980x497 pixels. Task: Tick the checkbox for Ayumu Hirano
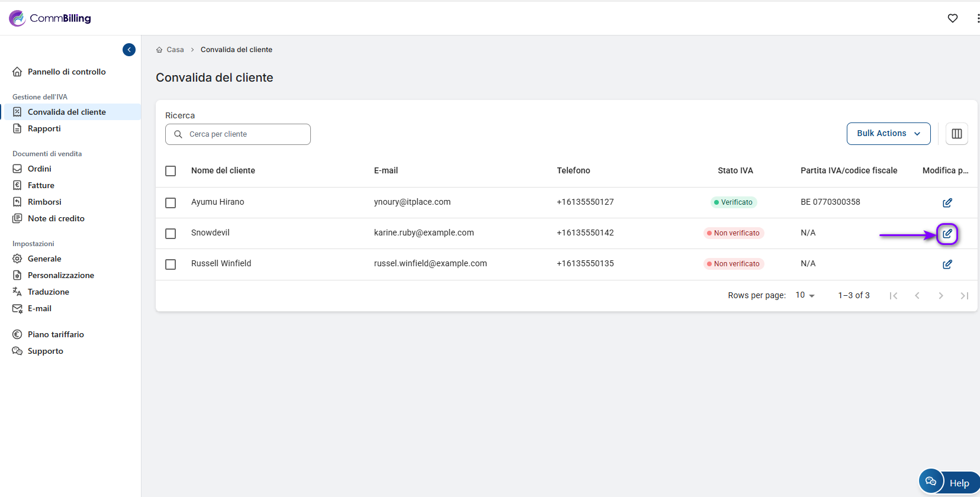click(x=171, y=203)
